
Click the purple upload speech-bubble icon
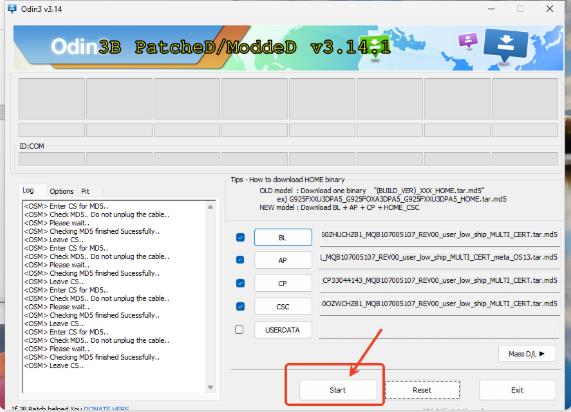coord(468,40)
